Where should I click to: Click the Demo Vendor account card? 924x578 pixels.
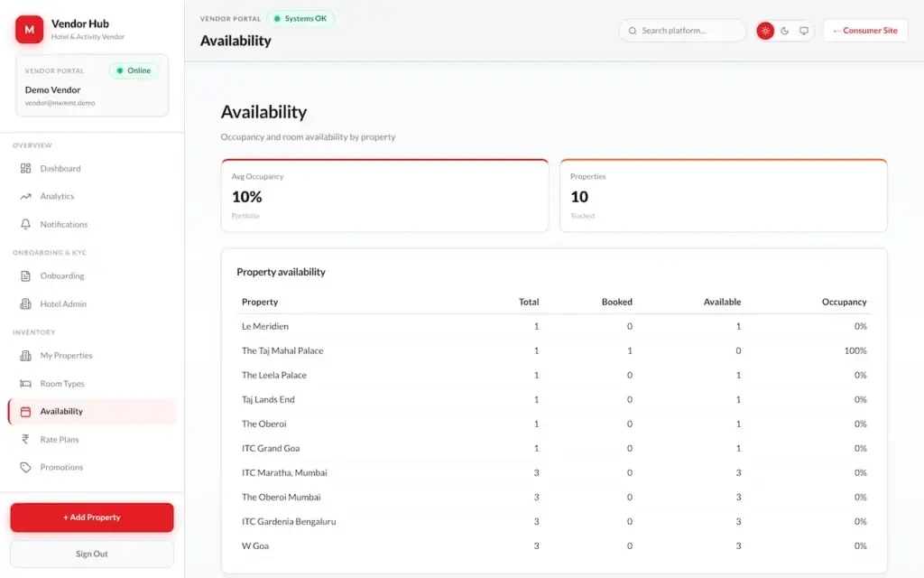pos(92,86)
